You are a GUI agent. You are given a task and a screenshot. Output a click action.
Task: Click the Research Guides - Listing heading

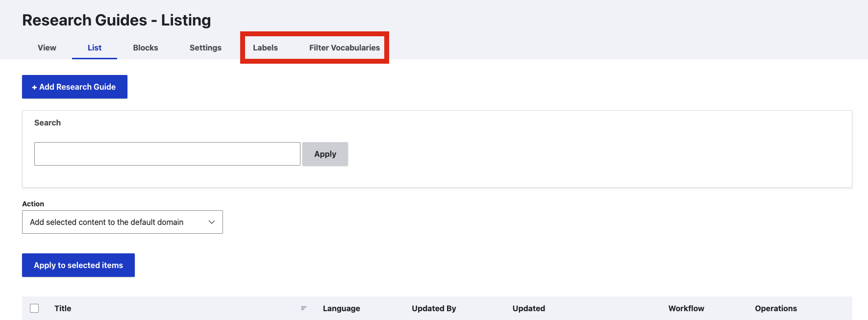coord(117,20)
